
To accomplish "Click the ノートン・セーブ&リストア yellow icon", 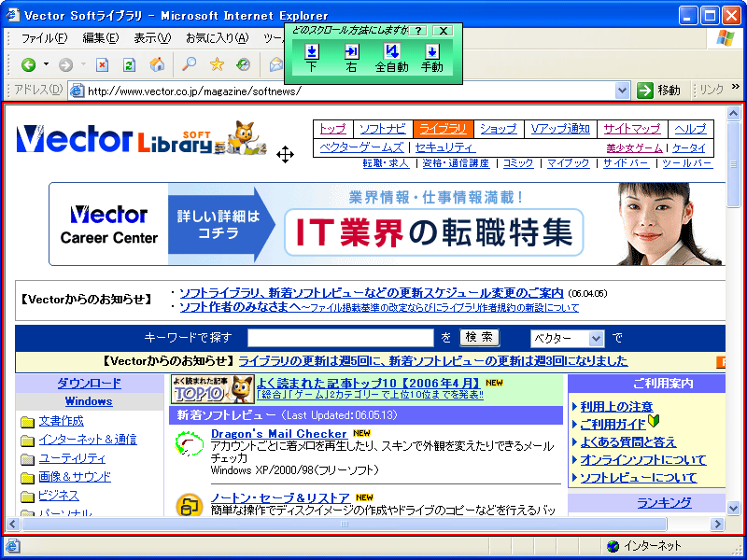I will point(190,505).
